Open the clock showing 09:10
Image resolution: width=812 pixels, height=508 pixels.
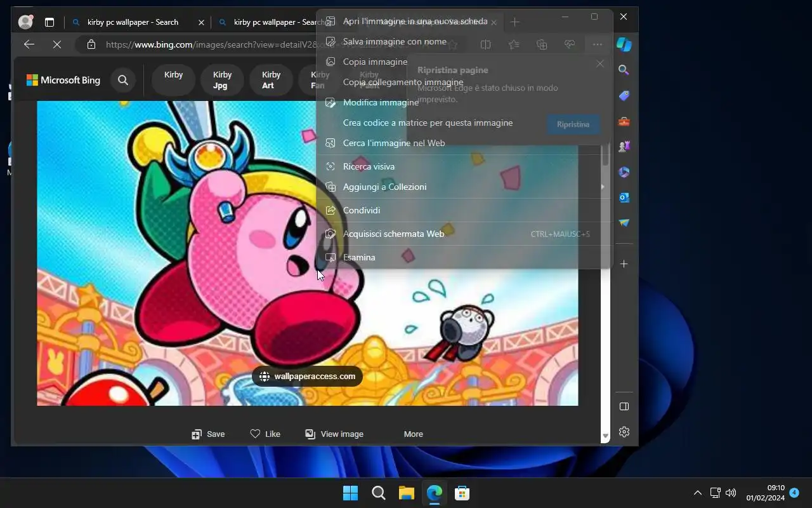tap(765, 493)
